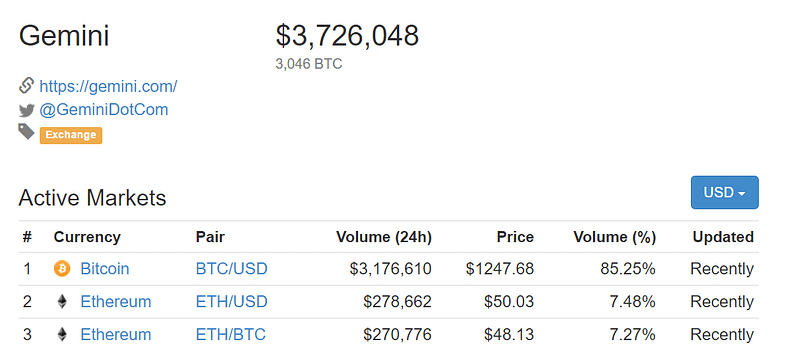Viewport: 800px width, 364px height.
Task: Open the https://gemini.com/ link
Action: click(108, 86)
